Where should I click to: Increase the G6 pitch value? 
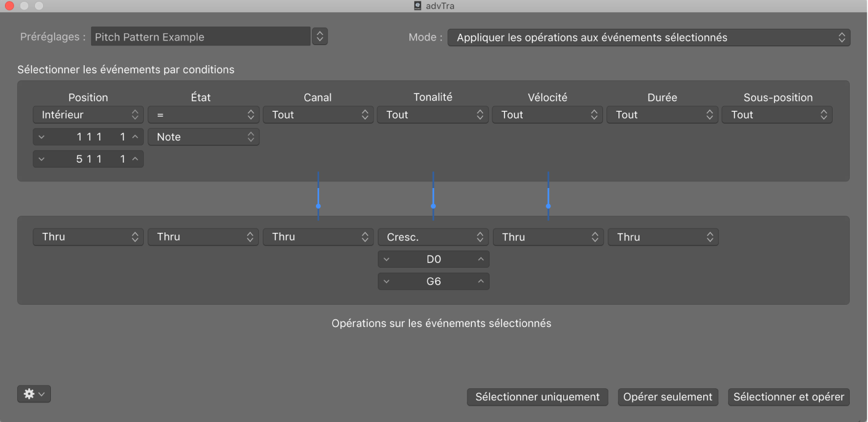point(481,281)
